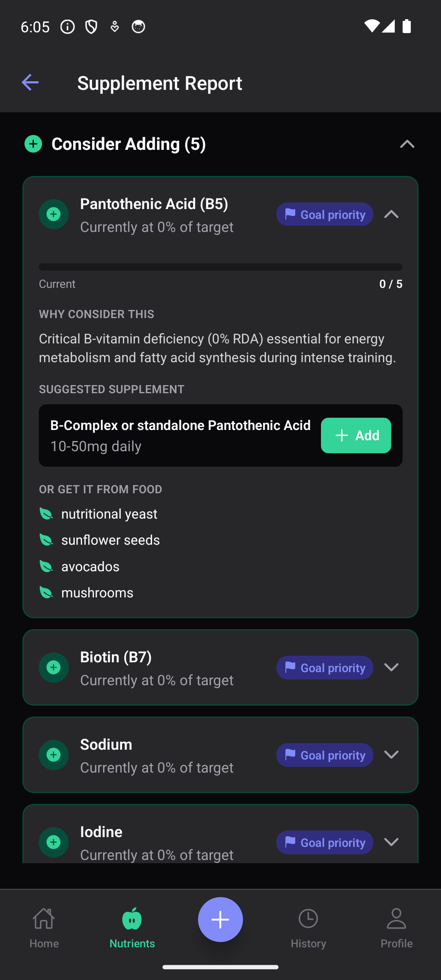Toggle Goal priority for Biotin
This screenshot has width=441, height=980.
pos(324,668)
